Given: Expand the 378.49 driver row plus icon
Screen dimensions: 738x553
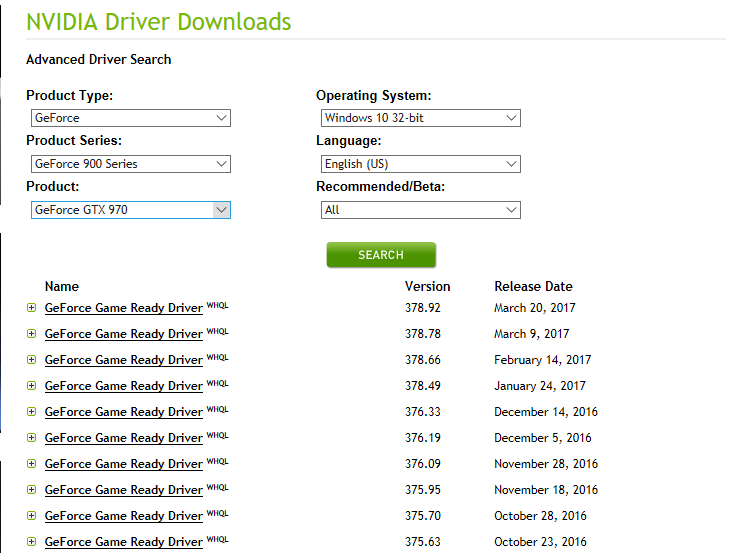Looking at the screenshot, I should tap(32, 386).
